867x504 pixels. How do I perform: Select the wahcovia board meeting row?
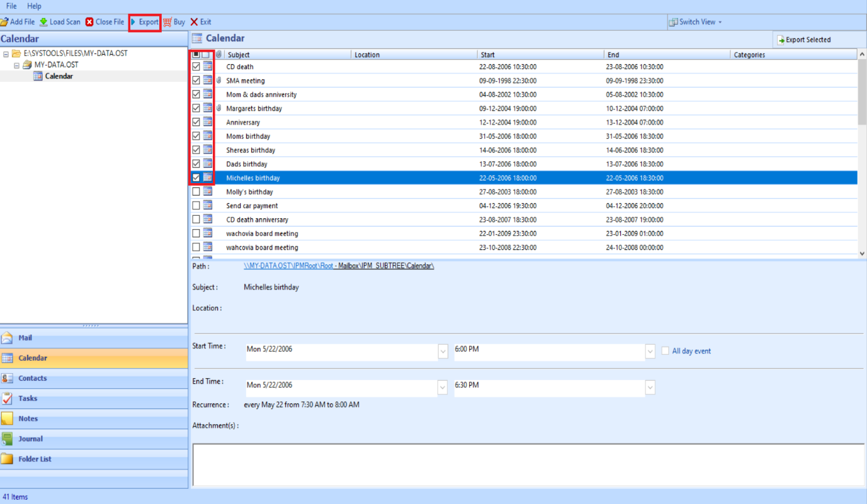(523, 247)
